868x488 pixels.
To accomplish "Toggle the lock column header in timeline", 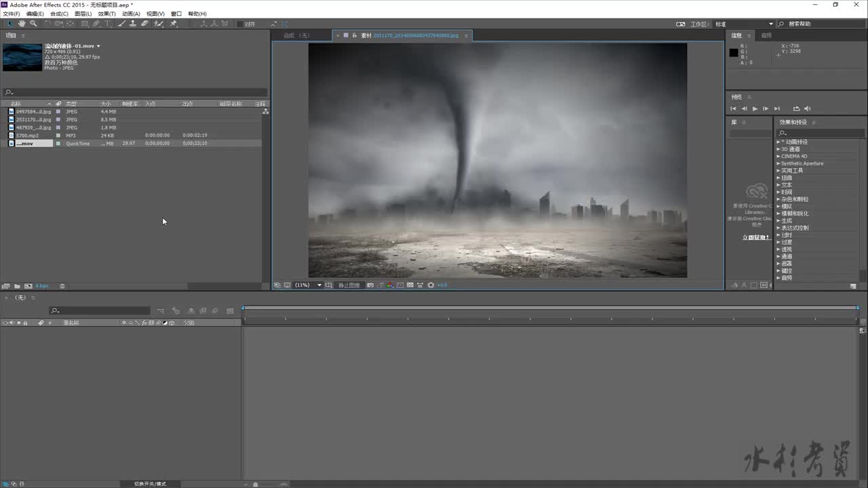I will coord(25,323).
